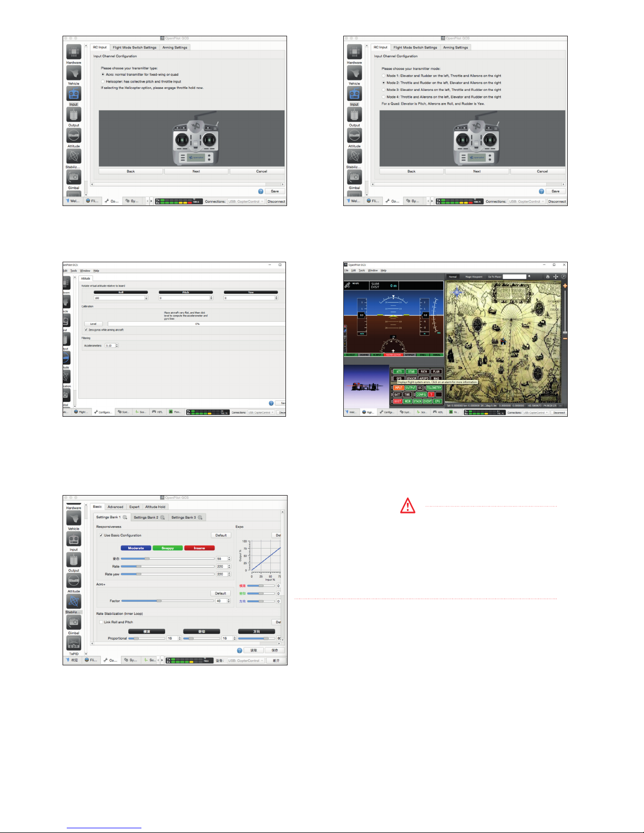This screenshot has width=644, height=833.
Task: Select Acro normal transmitter radio button
Action: coord(103,75)
